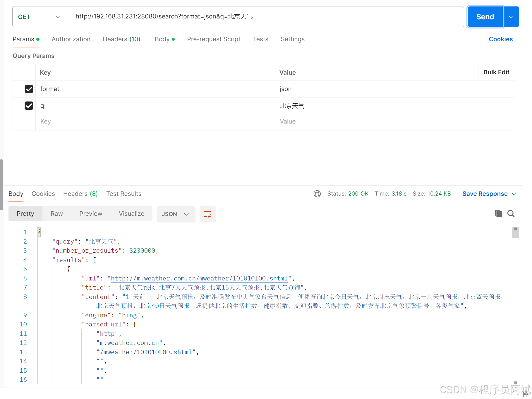Viewport: 532px width, 399px height.
Task: Uncheck the q parameter checkbox
Action: (x=29, y=106)
